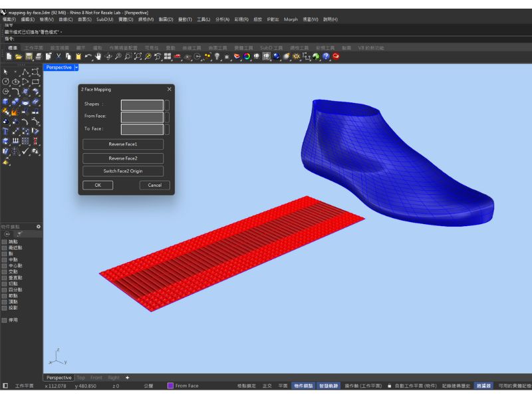Viewport: 532px width, 399px height.
Task: Open the Perspective viewport dropdown arrow
Action: click(76, 67)
